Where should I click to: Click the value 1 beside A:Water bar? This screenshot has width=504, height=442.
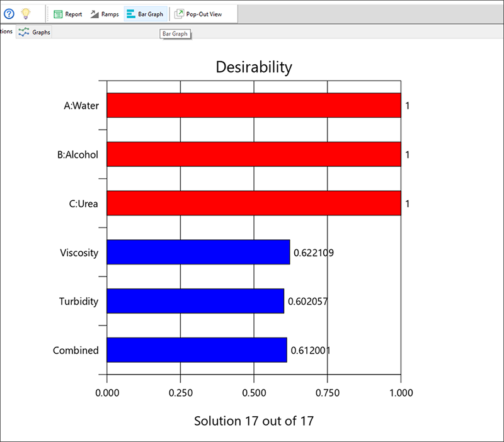(x=407, y=106)
